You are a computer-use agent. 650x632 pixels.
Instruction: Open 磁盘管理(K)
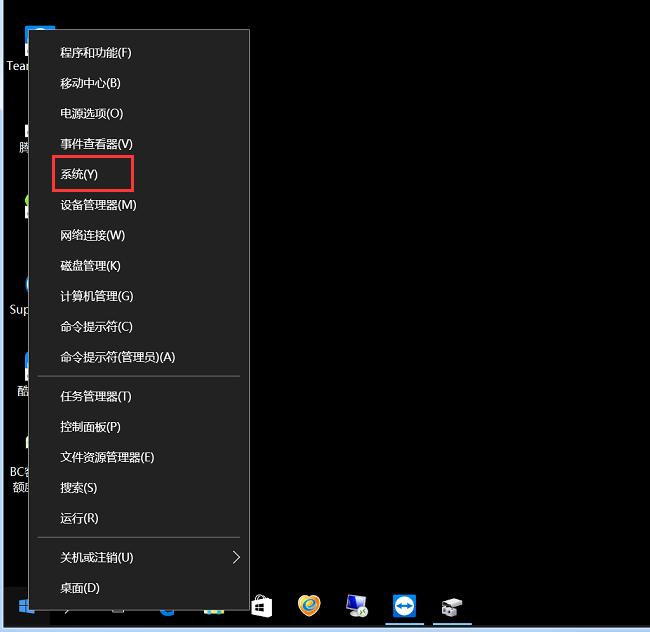pyautogui.click(x=139, y=266)
